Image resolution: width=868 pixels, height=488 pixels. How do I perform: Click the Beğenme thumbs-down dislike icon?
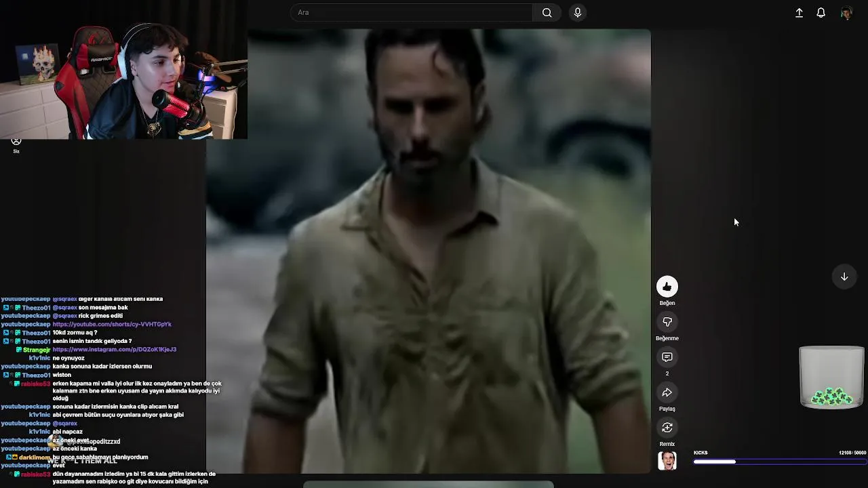667,322
